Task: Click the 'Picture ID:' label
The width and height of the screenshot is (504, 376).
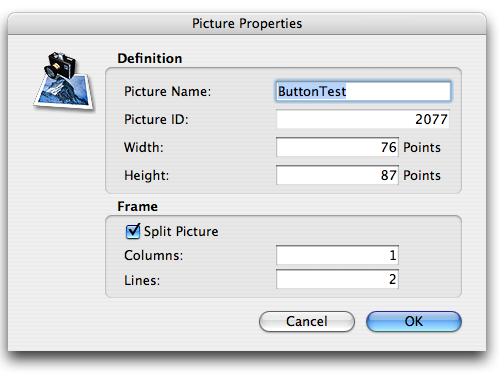Action: (x=156, y=119)
